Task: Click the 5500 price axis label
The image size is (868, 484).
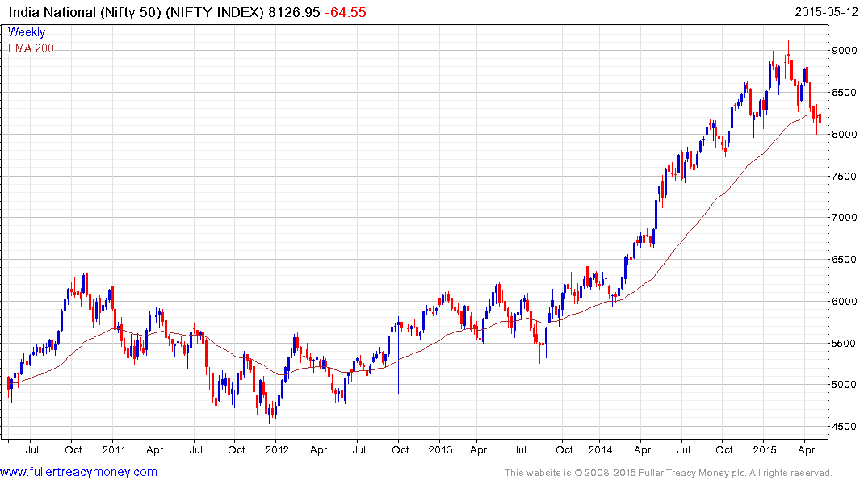Action: pyautogui.click(x=845, y=344)
